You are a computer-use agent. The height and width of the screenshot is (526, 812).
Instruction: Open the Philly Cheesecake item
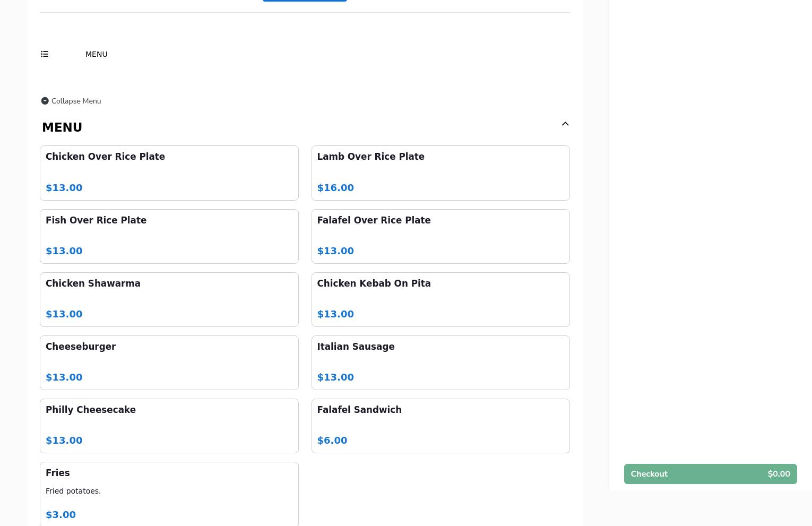coord(169,426)
